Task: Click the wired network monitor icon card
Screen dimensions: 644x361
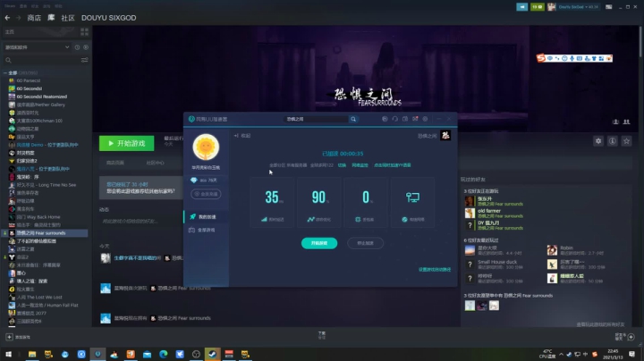Action: pos(412,202)
